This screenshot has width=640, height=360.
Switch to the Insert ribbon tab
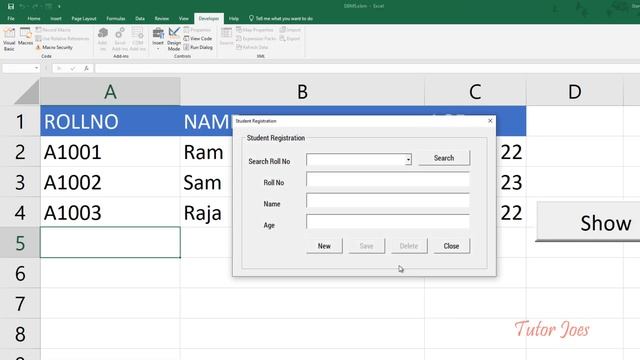point(56,18)
